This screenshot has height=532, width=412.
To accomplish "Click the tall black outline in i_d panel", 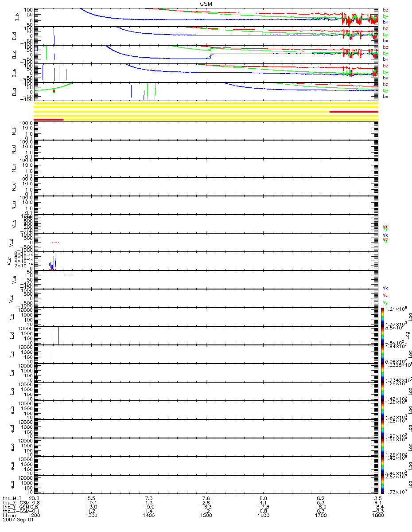I will click(56, 335).
